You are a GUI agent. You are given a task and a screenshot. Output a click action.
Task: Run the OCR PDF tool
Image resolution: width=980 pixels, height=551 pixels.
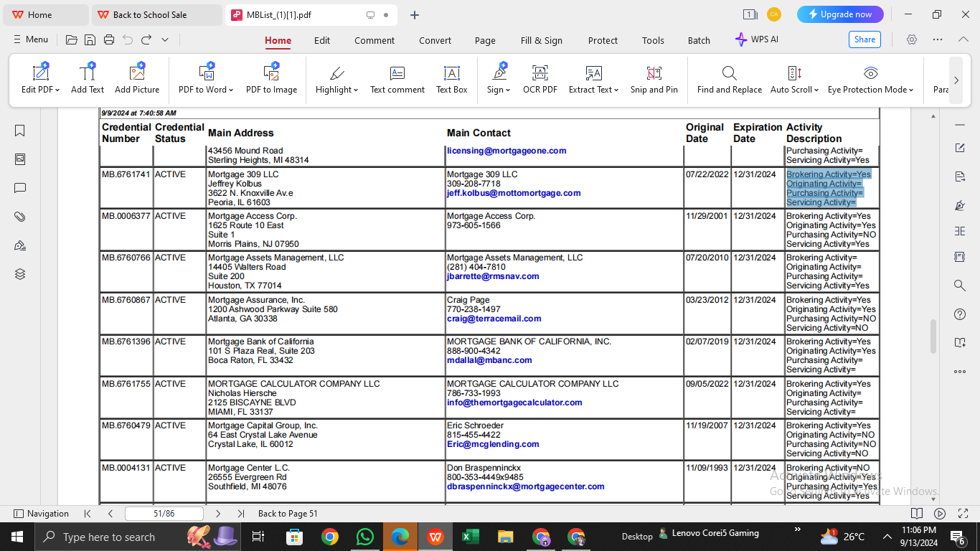[540, 79]
